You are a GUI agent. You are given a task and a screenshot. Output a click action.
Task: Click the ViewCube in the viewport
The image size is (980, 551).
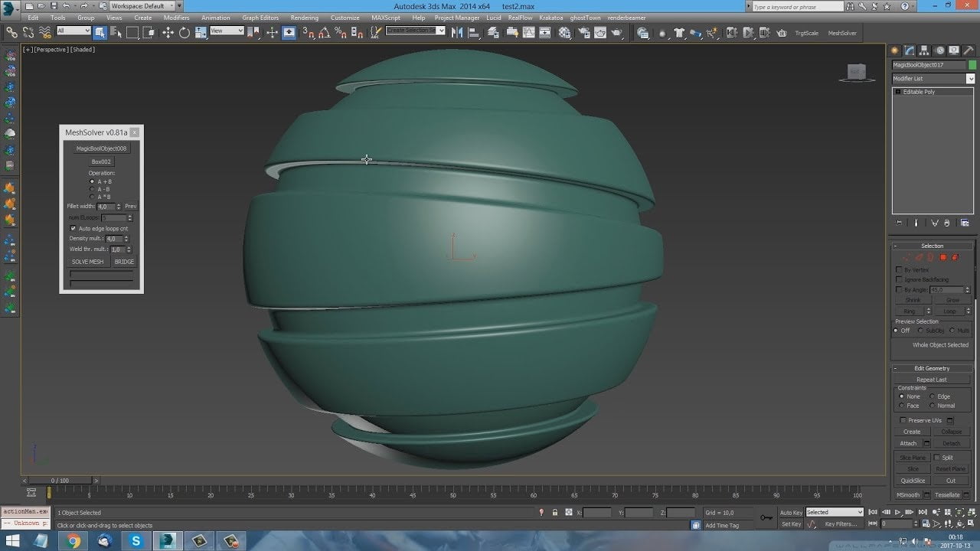pos(856,72)
